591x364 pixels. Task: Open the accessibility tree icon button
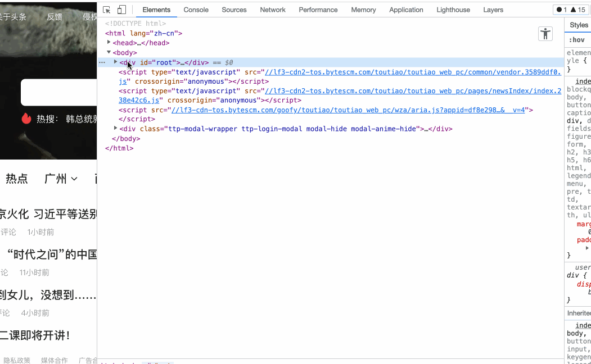click(545, 34)
